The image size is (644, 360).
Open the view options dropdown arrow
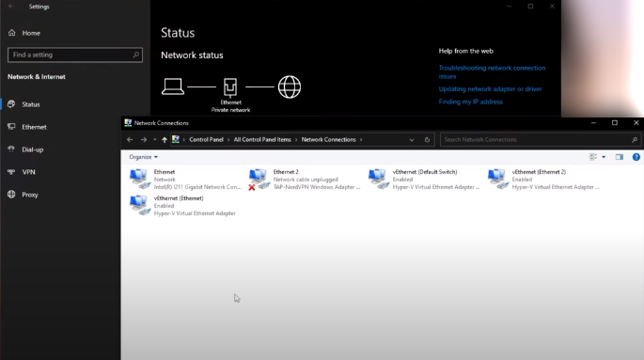[x=604, y=157]
